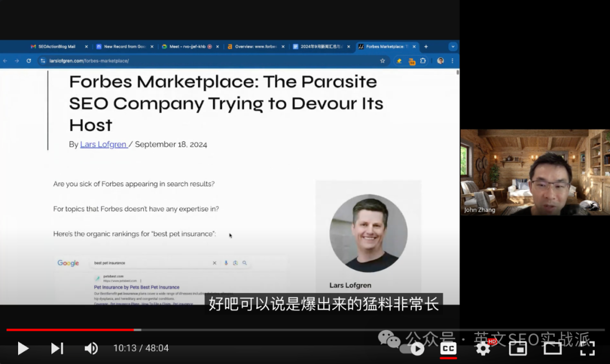This screenshot has width=610, height=364.
Task: Open Pet Insurance by Pets Best link
Action: tap(137, 287)
